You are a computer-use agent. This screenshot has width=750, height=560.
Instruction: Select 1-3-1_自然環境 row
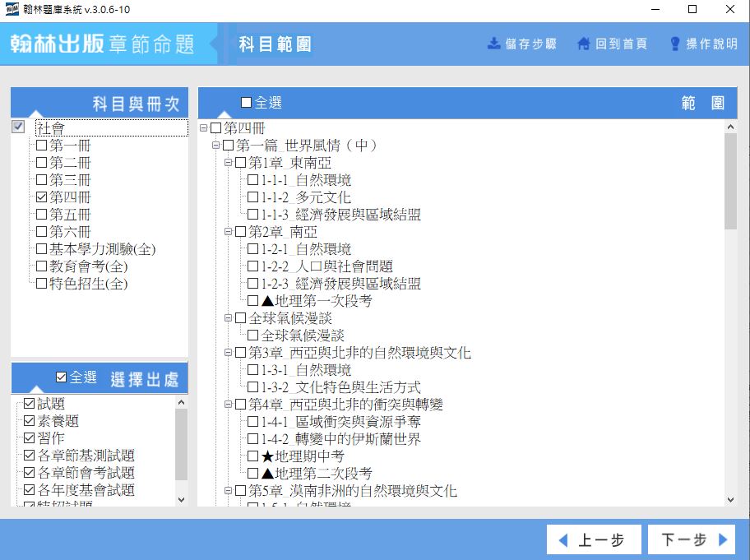[306, 370]
